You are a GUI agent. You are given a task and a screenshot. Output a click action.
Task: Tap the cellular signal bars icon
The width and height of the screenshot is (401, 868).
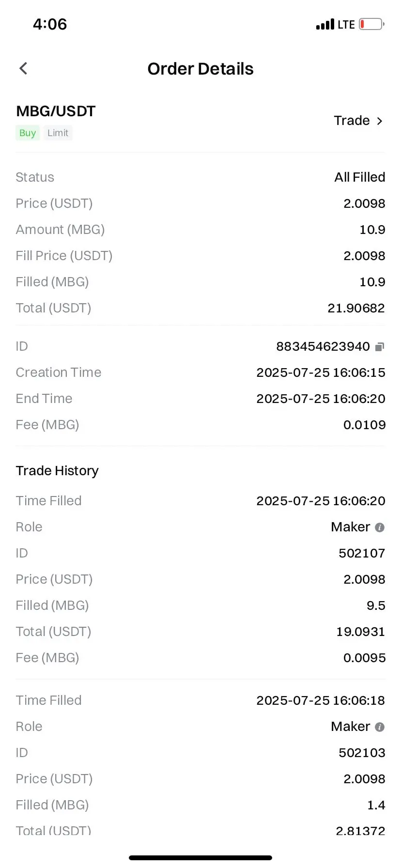(x=325, y=24)
